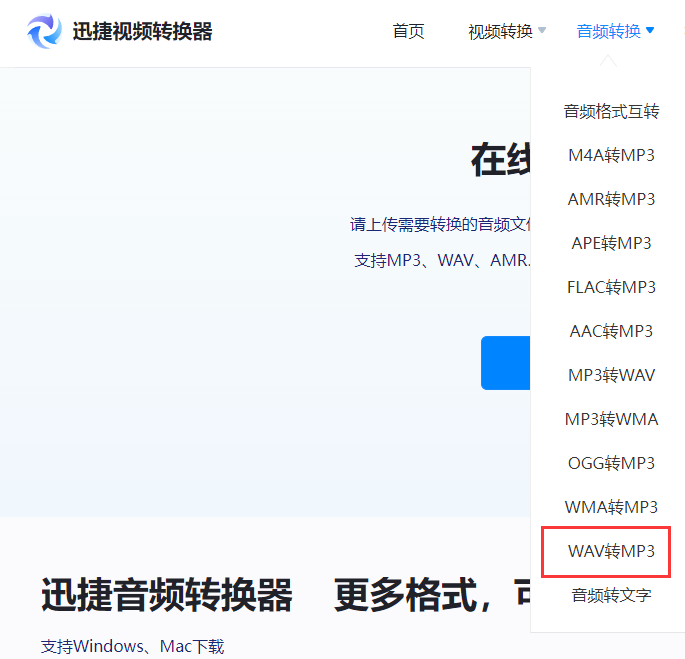The height and width of the screenshot is (659, 685).
Task: Go to the WMA转MP3 entry
Action: pyautogui.click(x=611, y=507)
